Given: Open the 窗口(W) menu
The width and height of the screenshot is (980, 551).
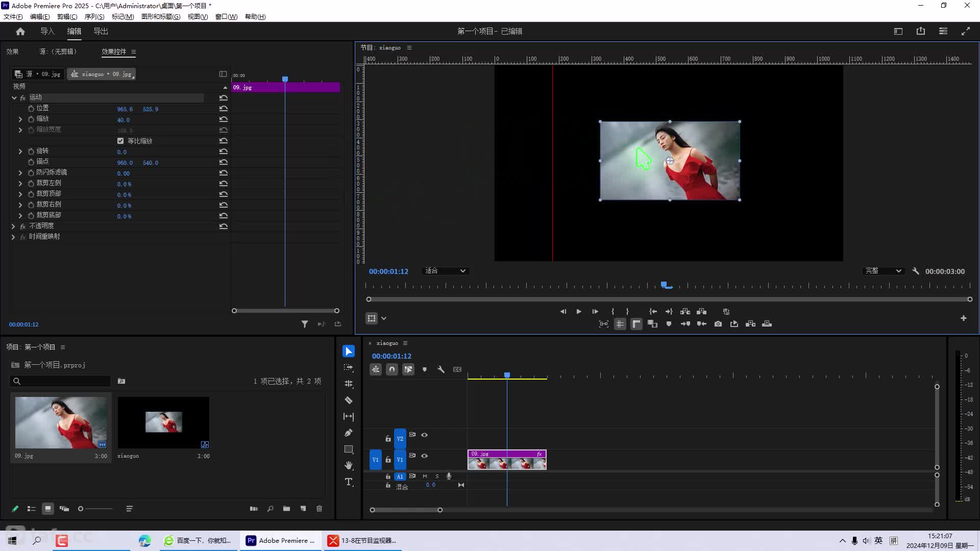Looking at the screenshot, I should pyautogui.click(x=226, y=17).
